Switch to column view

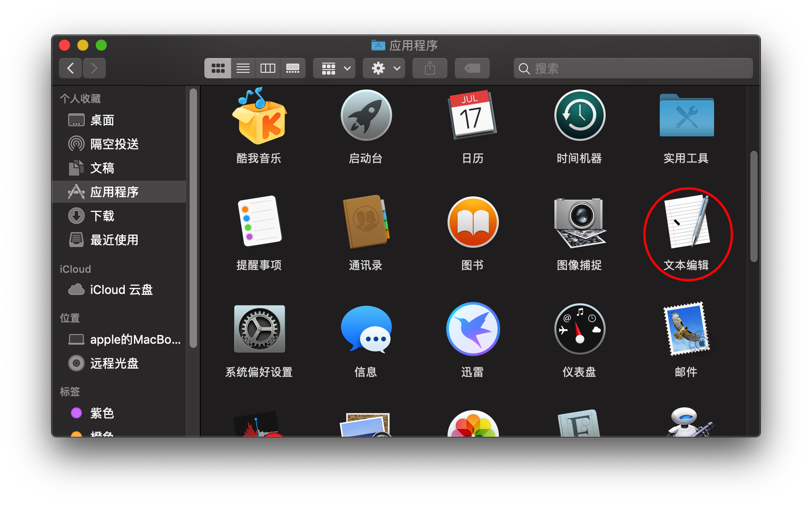[268, 68]
